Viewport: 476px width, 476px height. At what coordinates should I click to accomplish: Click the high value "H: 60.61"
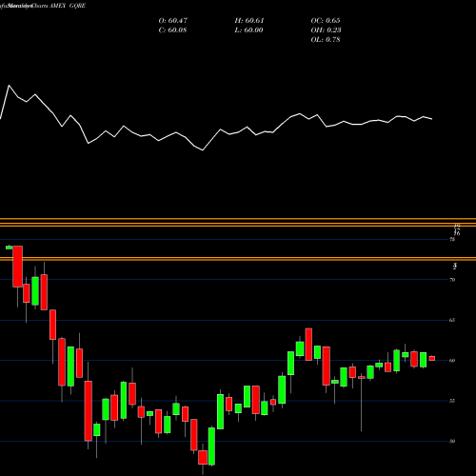249,21
